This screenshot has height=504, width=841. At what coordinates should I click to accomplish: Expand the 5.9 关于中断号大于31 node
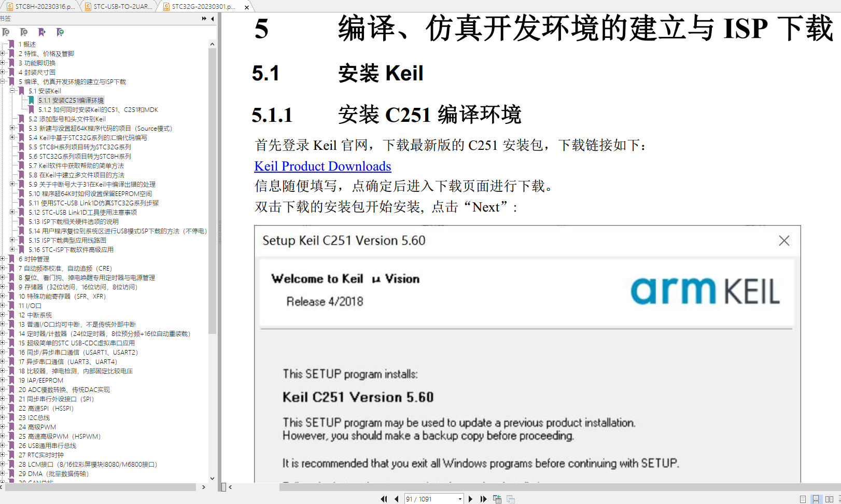click(x=12, y=184)
